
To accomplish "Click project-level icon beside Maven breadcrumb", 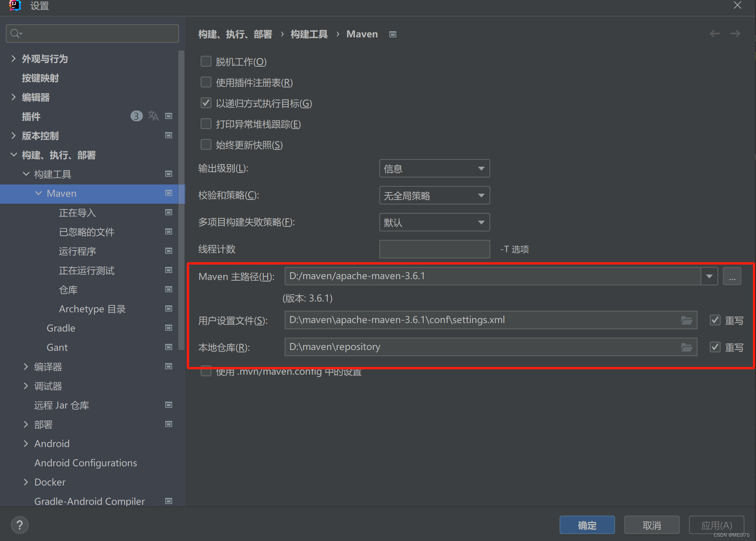I will point(393,34).
